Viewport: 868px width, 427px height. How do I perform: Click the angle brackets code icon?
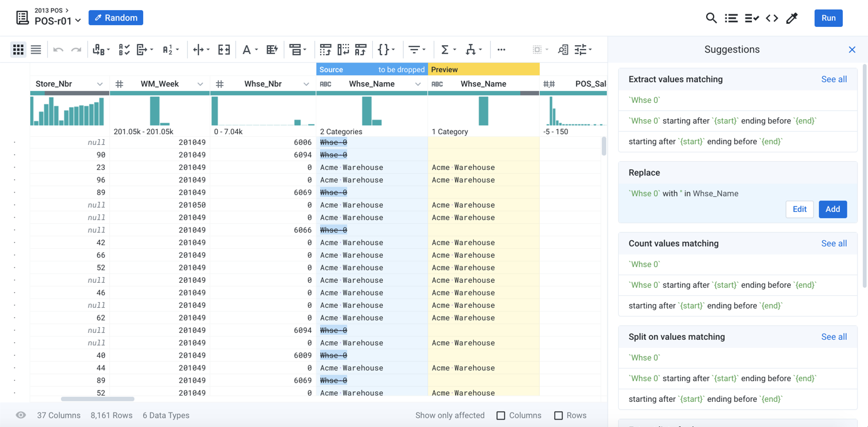coord(772,18)
